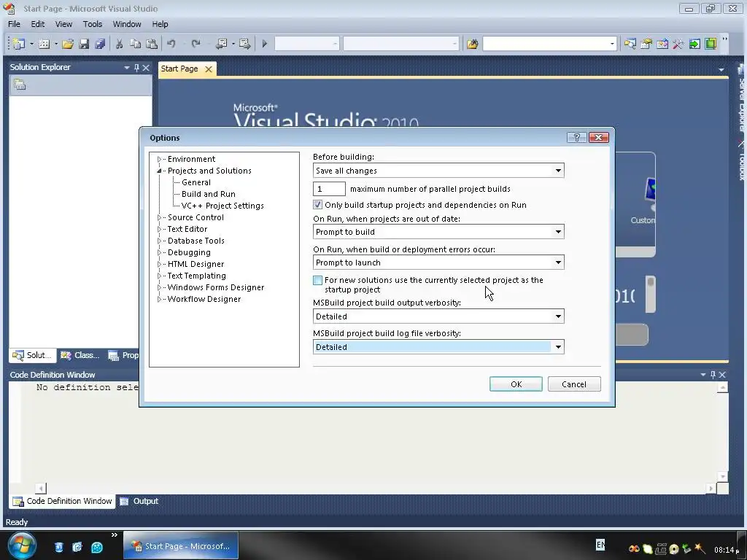747x560 pixels.
Task: Open MSBuild build output verbosity dropdown
Action: pyautogui.click(x=558, y=316)
